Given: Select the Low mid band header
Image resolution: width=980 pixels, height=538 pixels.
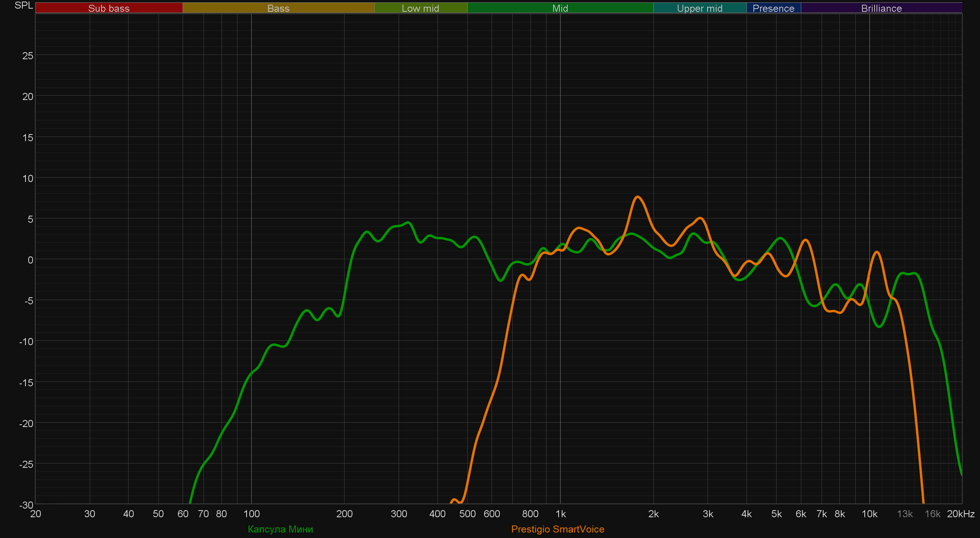Looking at the screenshot, I should (x=421, y=8).
